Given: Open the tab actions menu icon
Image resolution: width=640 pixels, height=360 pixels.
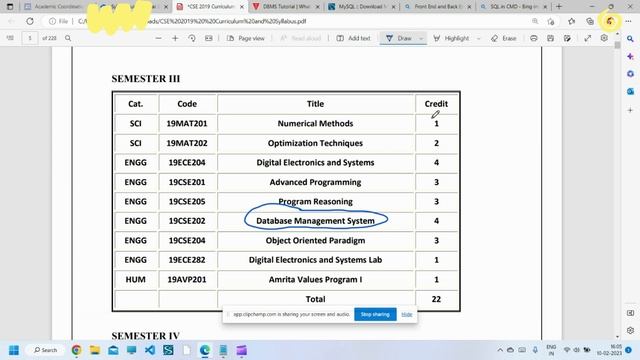Looking at the screenshot, I should coord(10,7).
